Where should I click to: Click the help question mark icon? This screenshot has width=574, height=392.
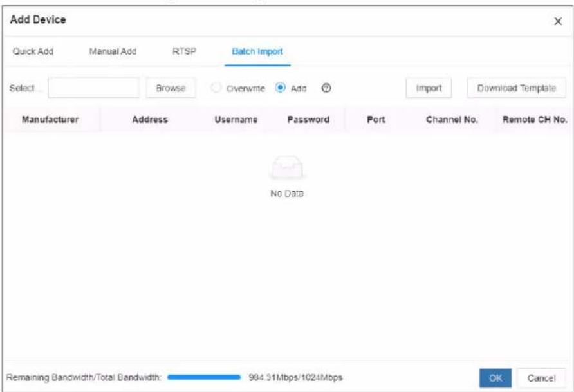326,88
